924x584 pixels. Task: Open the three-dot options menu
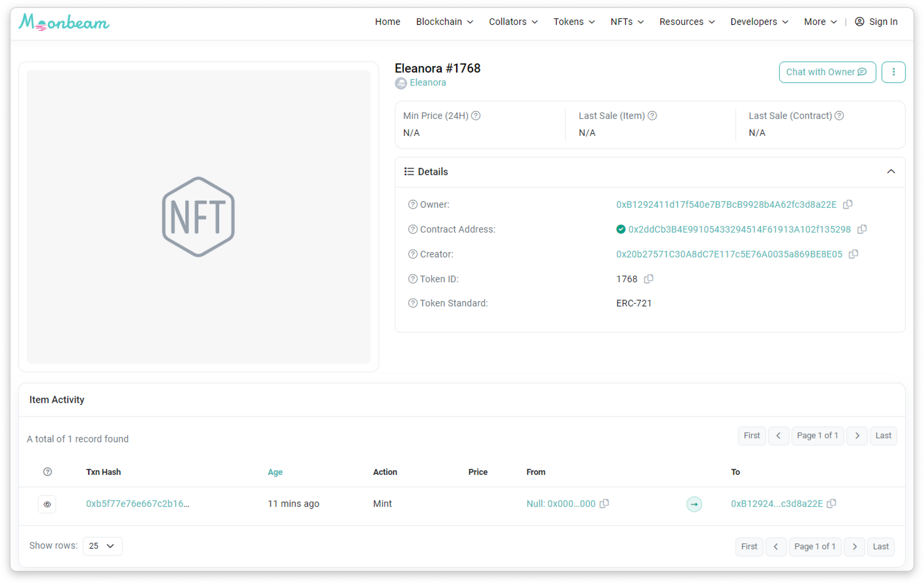click(893, 72)
